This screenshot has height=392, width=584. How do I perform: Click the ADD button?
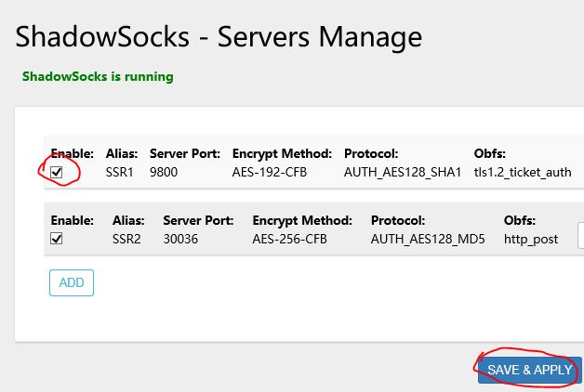tap(72, 282)
